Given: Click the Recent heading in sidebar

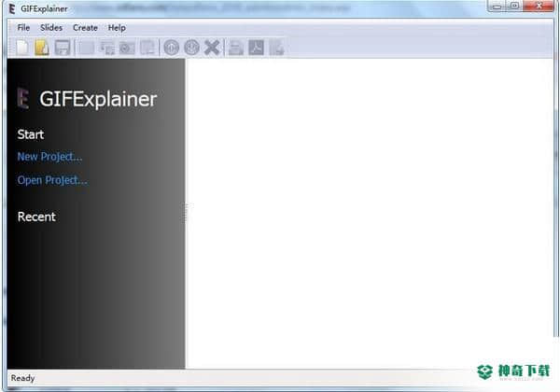Looking at the screenshot, I should point(36,217).
